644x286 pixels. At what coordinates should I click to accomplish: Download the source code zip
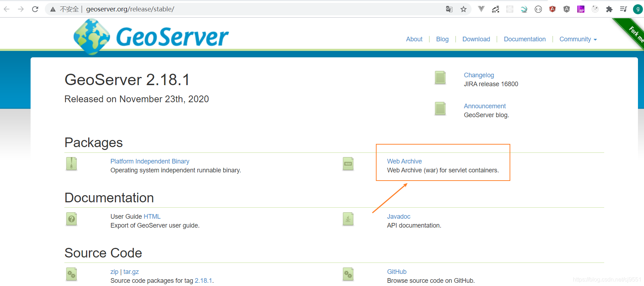tap(114, 272)
